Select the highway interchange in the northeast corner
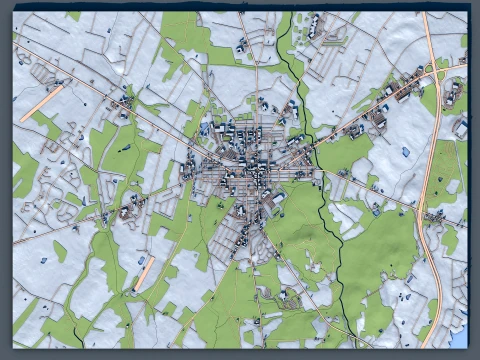The image size is (480, 360). click(x=434, y=70)
